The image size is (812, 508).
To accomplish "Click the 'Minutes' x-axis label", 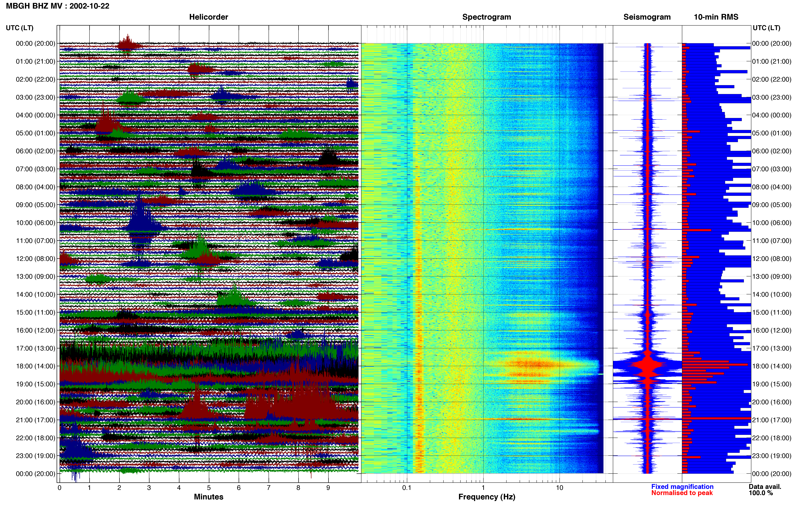I will pyautogui.click(x=209, y=497).
